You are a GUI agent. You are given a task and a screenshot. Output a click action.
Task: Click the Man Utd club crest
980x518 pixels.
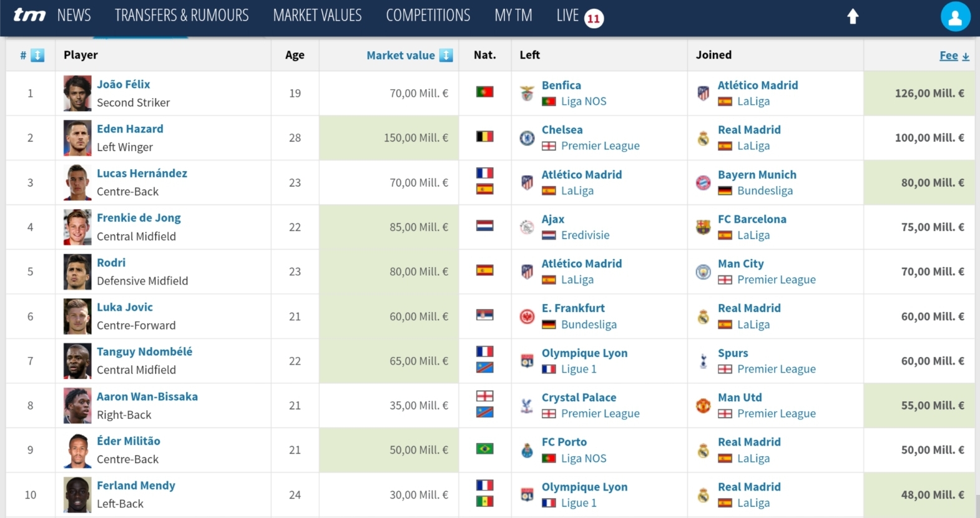[x=703, y=406]
